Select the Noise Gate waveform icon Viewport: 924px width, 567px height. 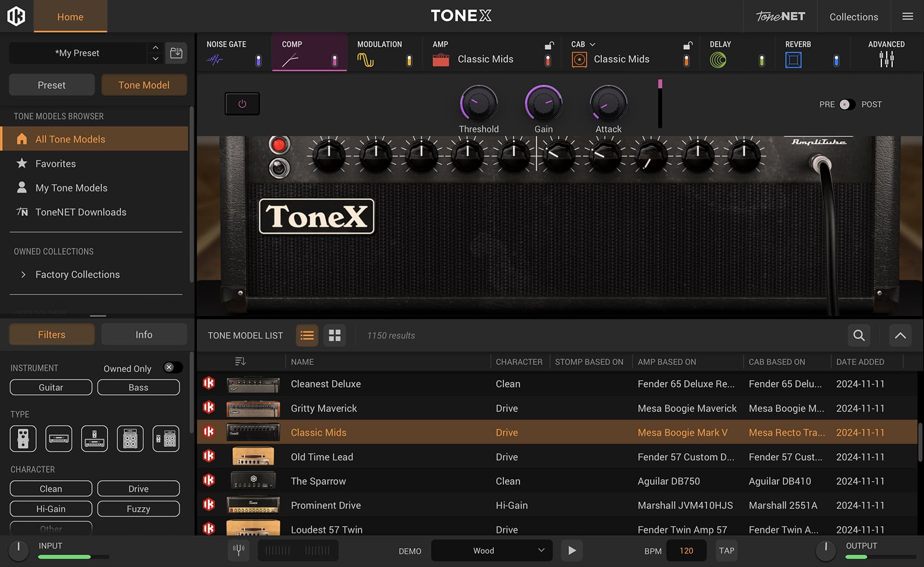tap(215, 60)
